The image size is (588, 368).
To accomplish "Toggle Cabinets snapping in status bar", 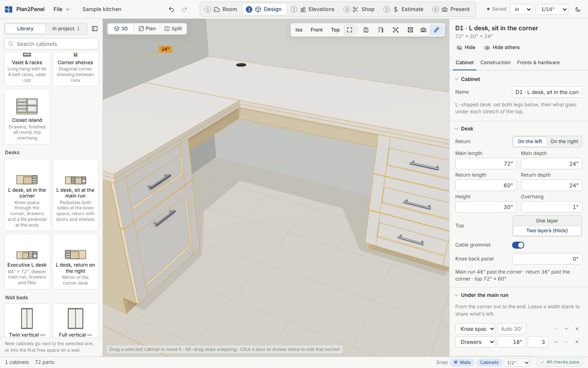I will tap(489, 362).
